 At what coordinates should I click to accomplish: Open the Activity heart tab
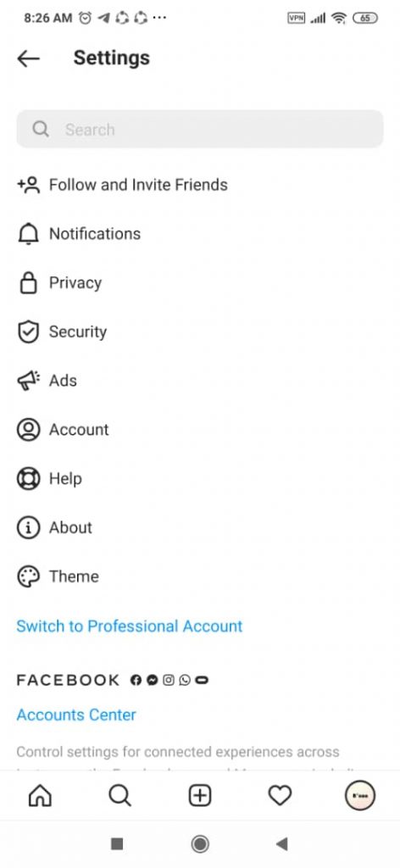(x=280, y=796)
